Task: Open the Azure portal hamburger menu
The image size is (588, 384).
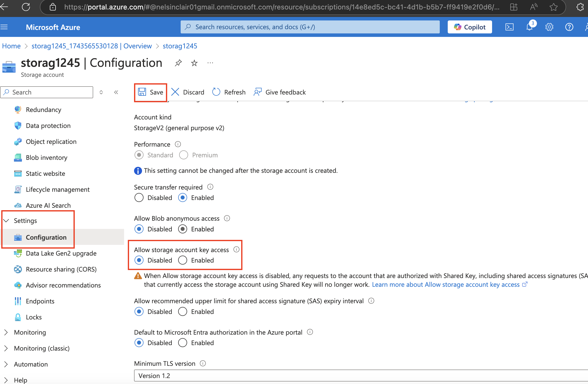Action: pos(4,27)
